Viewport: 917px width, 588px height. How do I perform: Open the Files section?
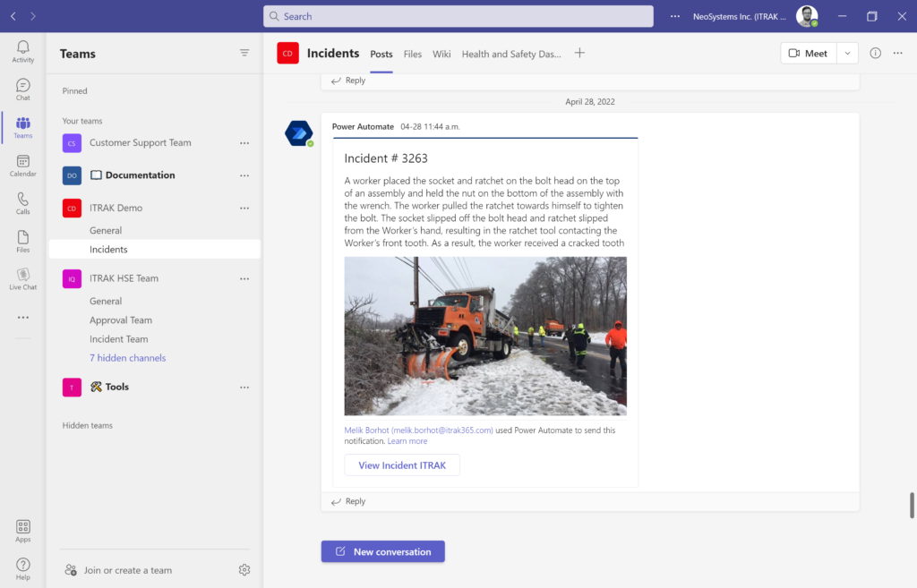[x=22, y=240]
